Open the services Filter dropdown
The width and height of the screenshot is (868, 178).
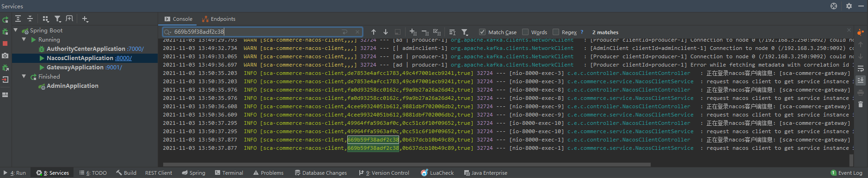point(58,19)
